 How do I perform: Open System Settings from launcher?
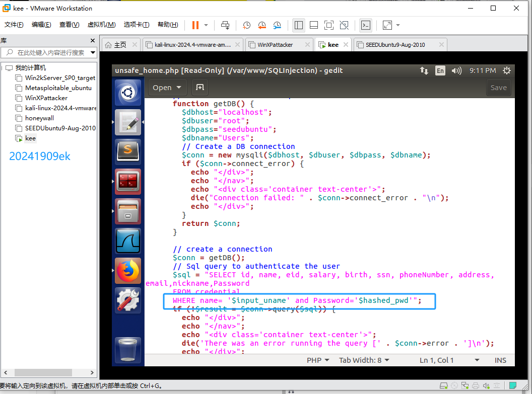tap(128, 300)
